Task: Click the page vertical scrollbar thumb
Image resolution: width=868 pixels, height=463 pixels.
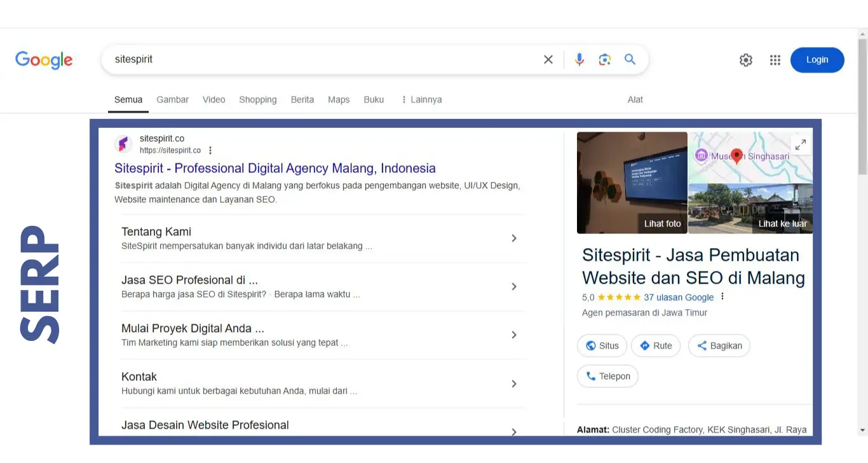Action: pos(862,106)
